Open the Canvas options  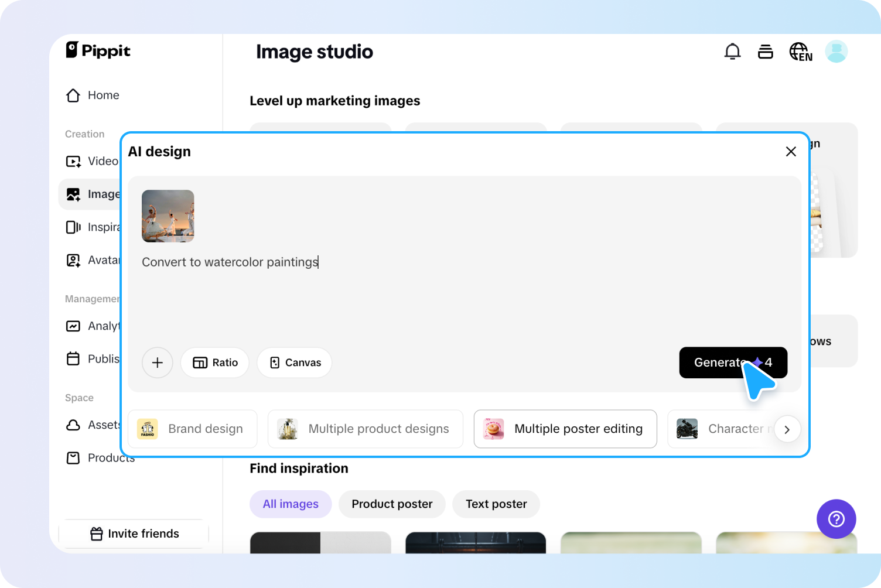point(295,363)
